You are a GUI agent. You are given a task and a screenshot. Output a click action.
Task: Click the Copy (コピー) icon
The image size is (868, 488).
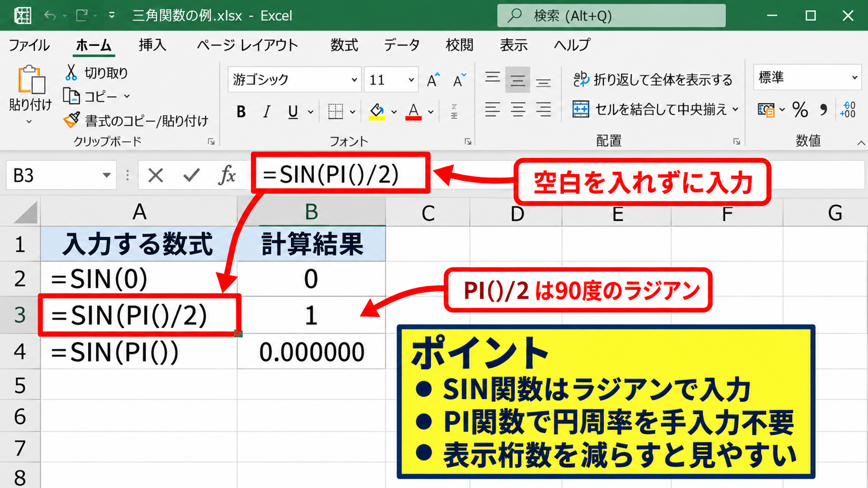tap(71, 96)
